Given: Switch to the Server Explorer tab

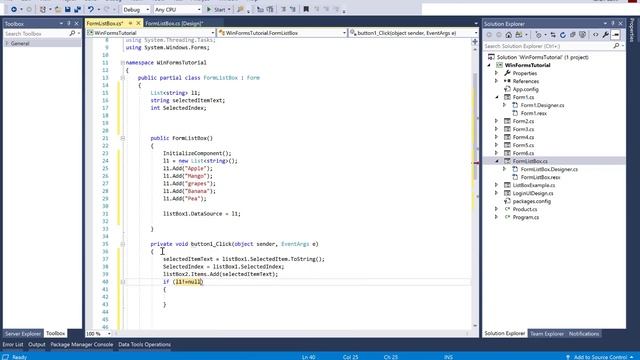Looking at the screenshot, I should pos(23,333).
